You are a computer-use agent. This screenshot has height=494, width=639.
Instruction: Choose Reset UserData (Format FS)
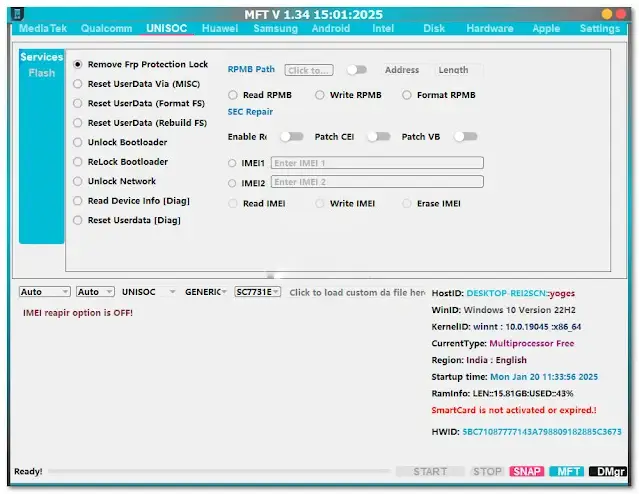tap(139, 104)
